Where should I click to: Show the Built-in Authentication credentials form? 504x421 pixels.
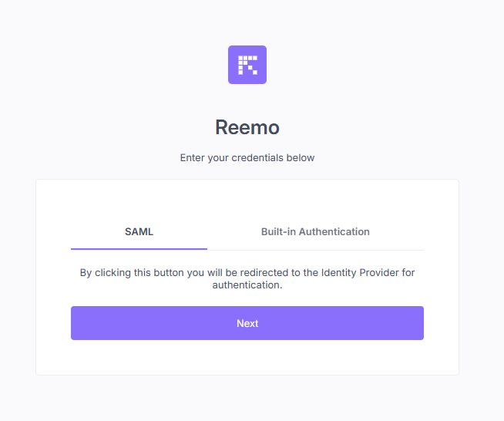315,231
